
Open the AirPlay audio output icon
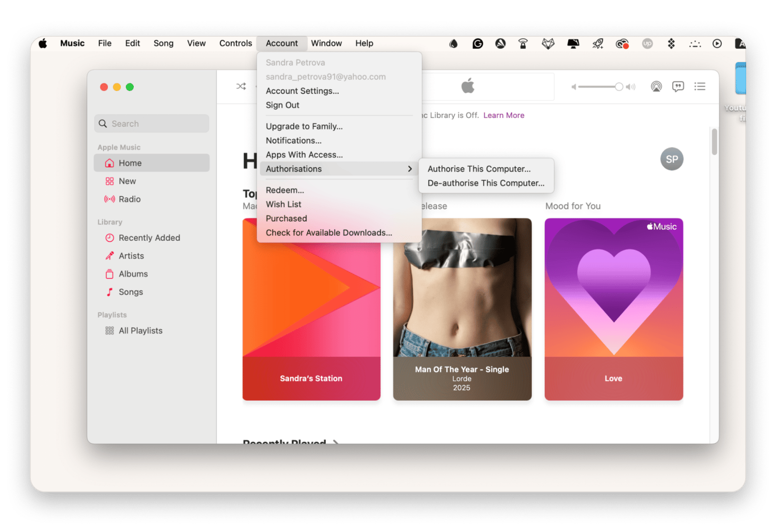tap(656, 87)
